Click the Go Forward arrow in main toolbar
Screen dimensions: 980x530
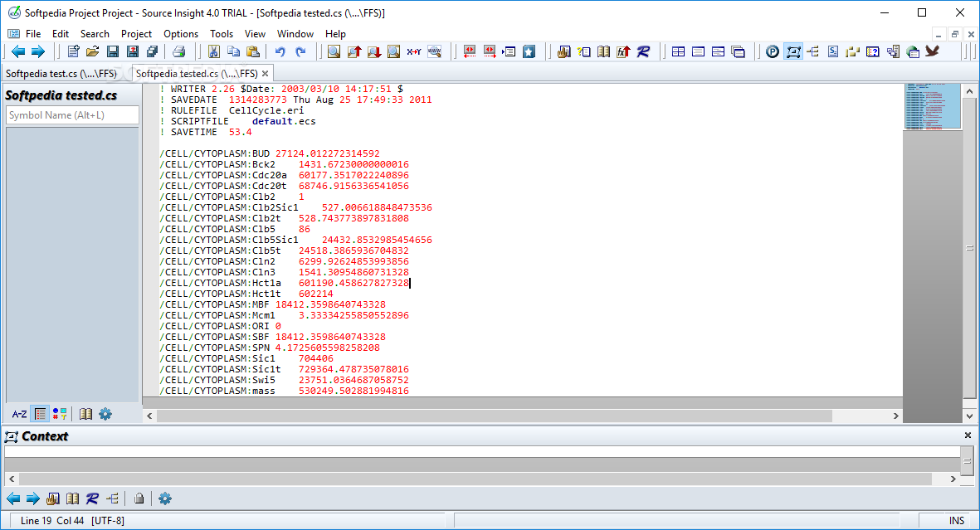pos(38,52)
